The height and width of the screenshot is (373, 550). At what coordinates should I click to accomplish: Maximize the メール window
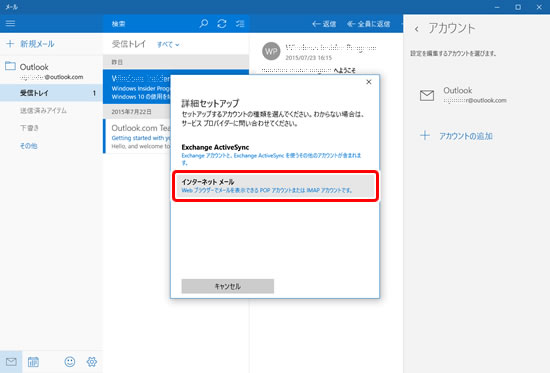tap(518, 7)
